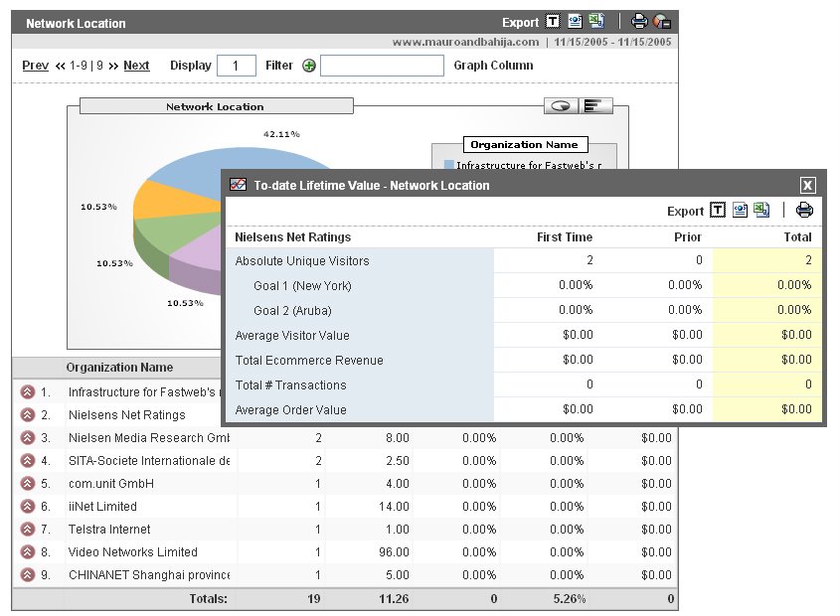Click the green plus Filter icon
Image resolution: width=840 pixels, height=616 pixels.
[309, 66]
